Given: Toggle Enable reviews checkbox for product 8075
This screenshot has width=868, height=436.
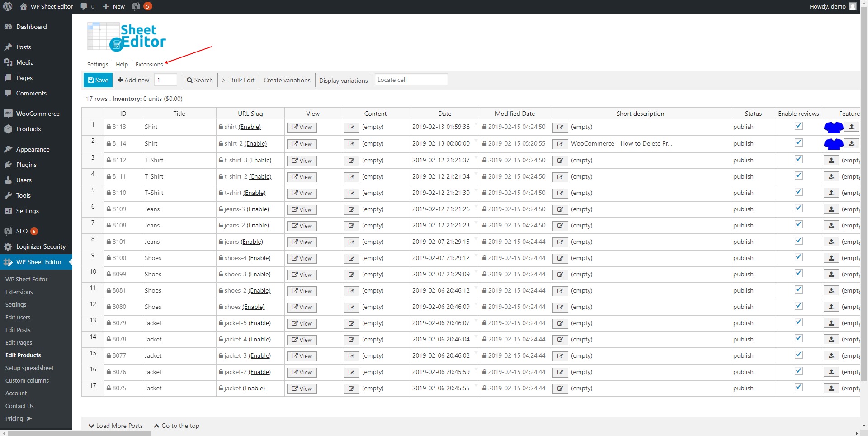Looking at the screenshot, I should [799, 387].
